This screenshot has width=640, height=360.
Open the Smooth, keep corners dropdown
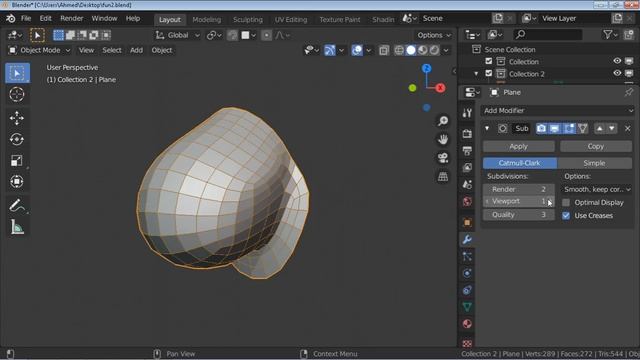[597, 189]
